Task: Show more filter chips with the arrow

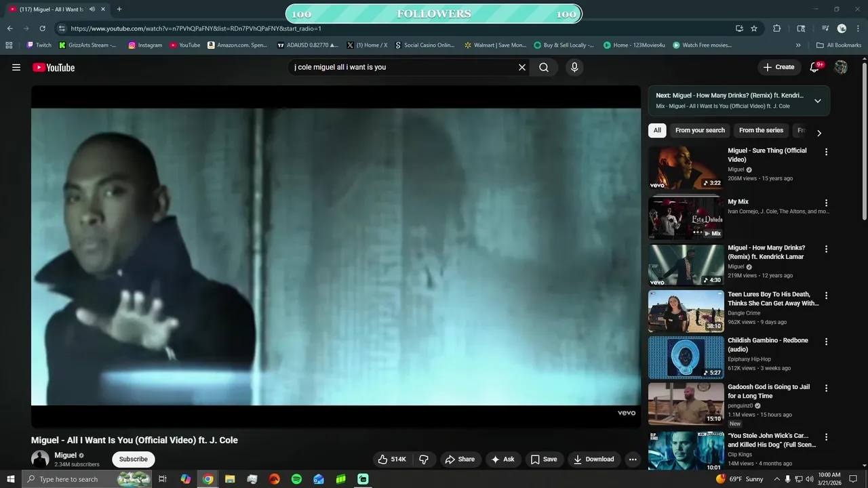Action: pos(818,133)
